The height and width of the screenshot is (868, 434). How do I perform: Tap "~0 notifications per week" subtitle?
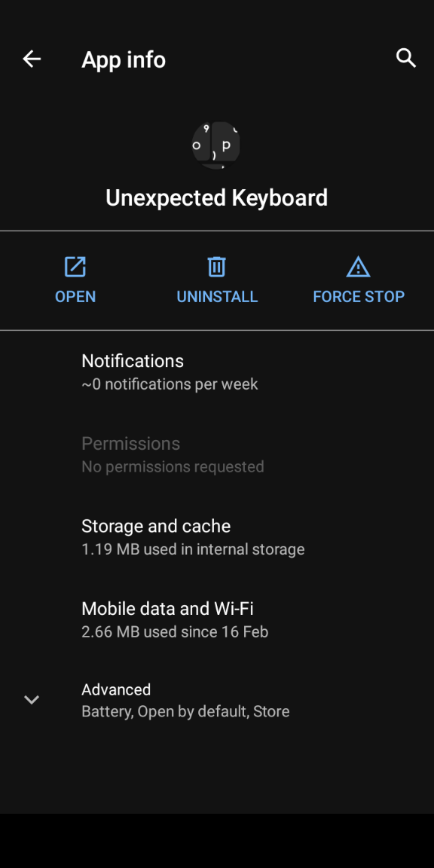coord(170,384)
